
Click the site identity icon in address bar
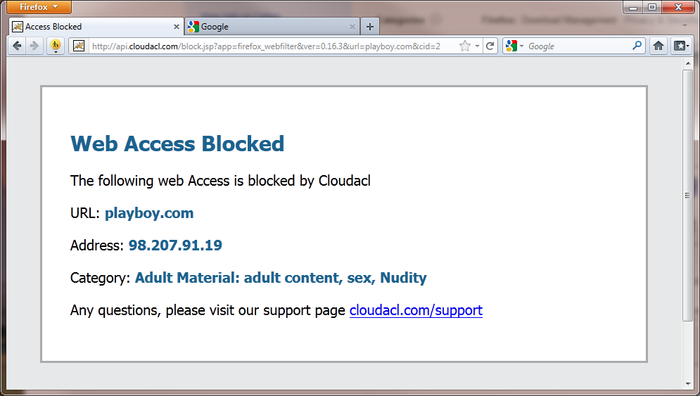[79, 46]
